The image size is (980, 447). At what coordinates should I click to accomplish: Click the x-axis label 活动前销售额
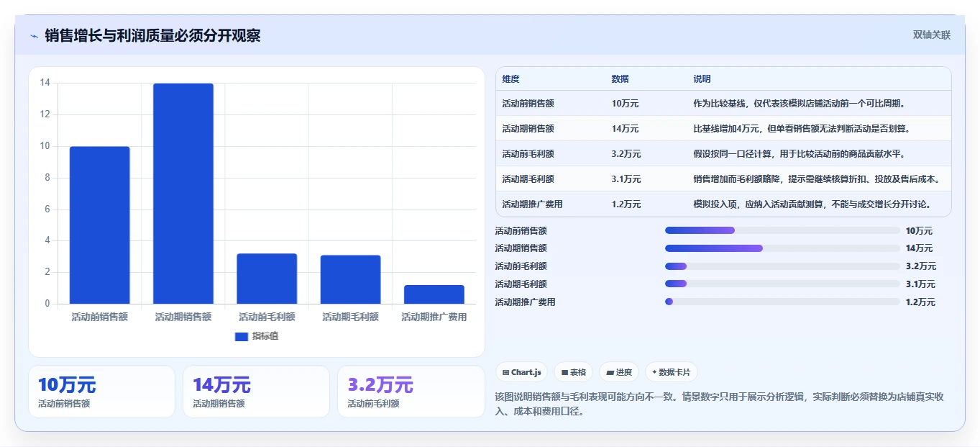click(x=100, y=317)
